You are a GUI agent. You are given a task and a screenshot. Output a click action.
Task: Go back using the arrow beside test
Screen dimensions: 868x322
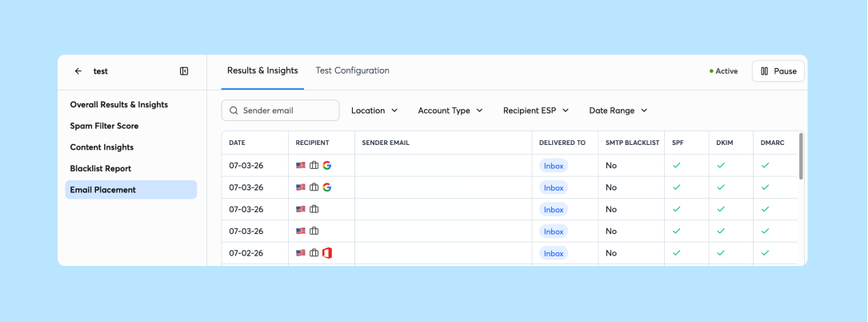click(78, 71)
